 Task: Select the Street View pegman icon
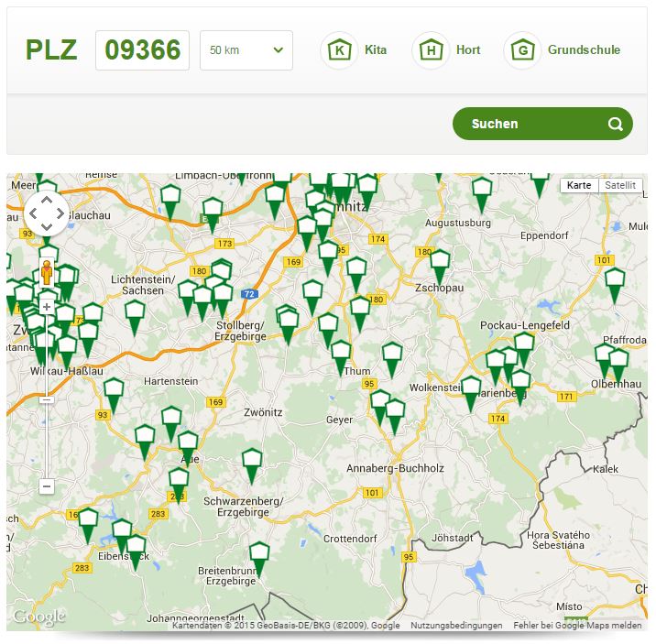click(47, 273)
